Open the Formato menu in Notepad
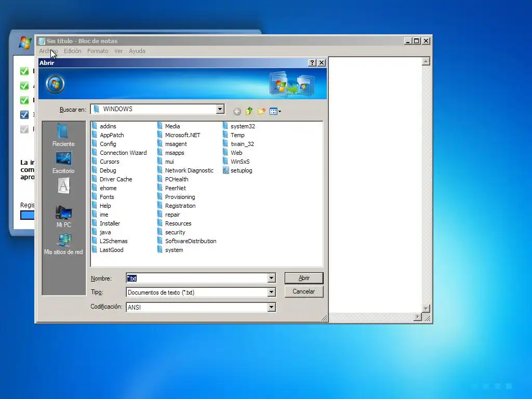 pyautogui.click(x=98, y=51)
